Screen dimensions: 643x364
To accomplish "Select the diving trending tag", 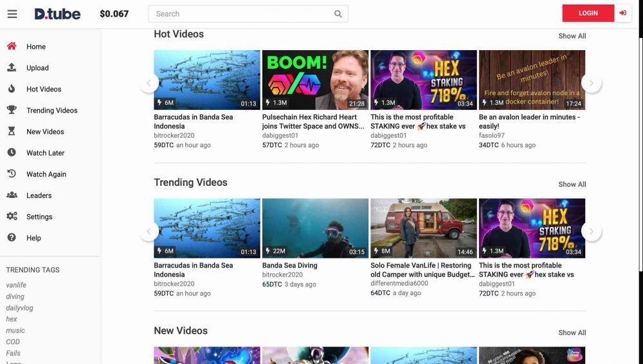I will pos(15,296).
